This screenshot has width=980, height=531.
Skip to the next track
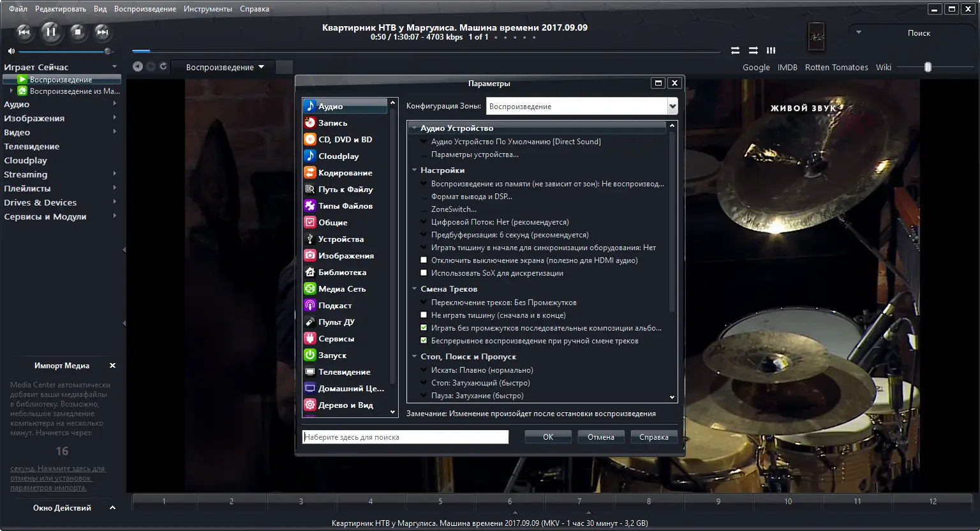102,32
